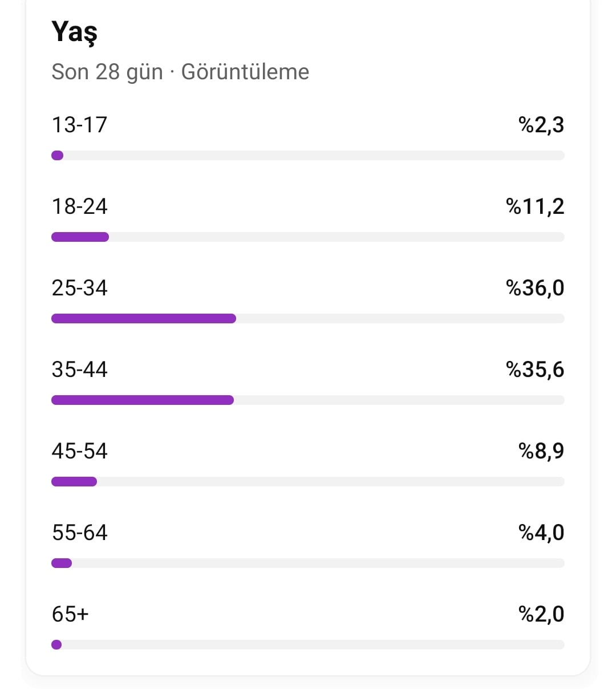Tap the %8,9 percentage value
The height and width of the screenshot is (694, 616).
[541, 451]
